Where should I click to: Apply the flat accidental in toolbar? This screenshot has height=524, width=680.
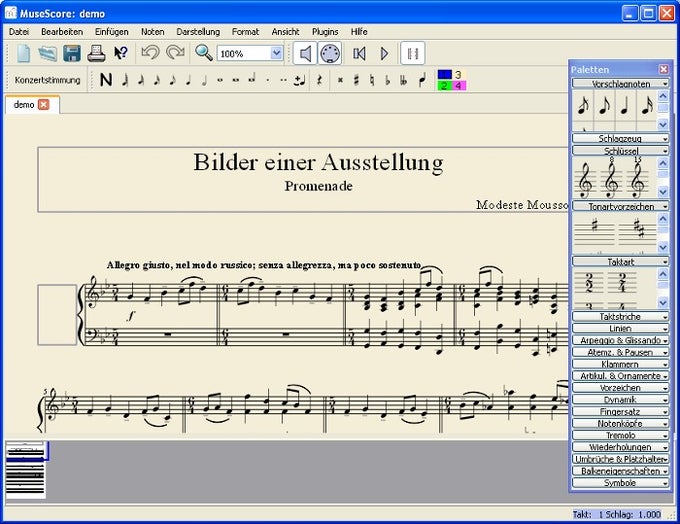click(388, 80)
